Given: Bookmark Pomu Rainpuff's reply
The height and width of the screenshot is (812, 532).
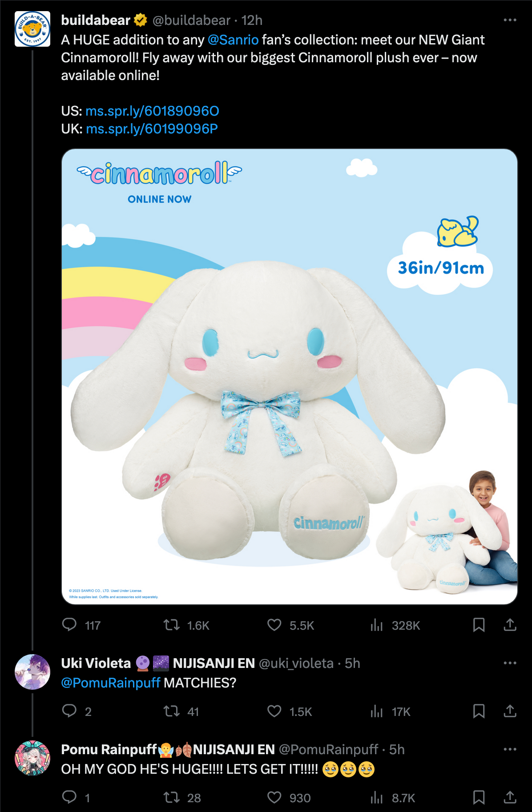Looking at the screenshot, I should point(479,797).
